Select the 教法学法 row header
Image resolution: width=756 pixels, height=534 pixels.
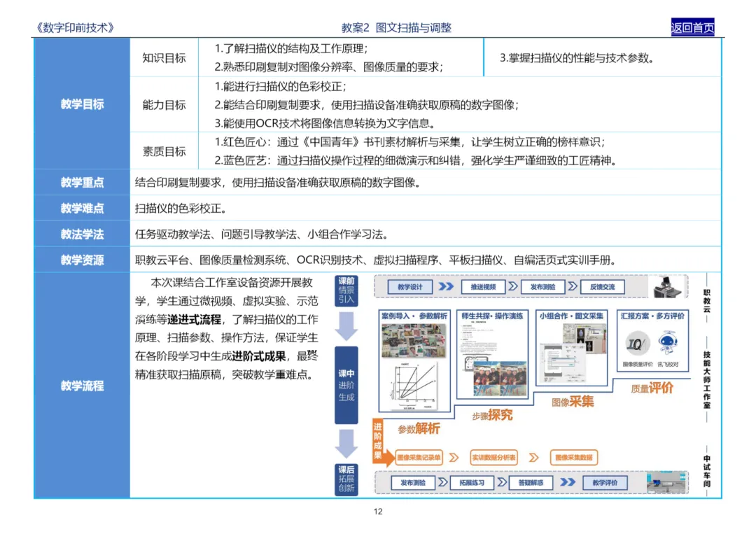pos(82,234)
